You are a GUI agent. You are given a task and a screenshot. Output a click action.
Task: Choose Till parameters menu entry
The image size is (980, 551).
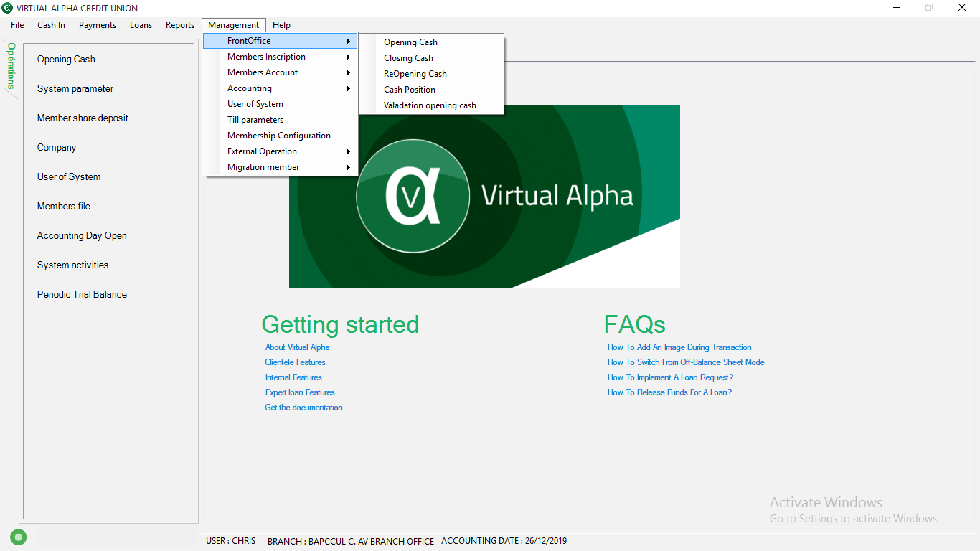click(281, 120)
